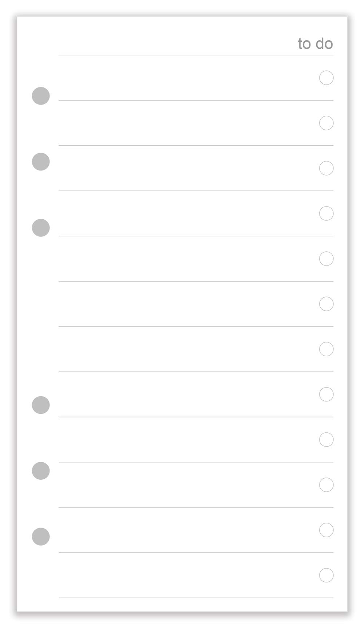Check the first to-do circle

point(326,78)
